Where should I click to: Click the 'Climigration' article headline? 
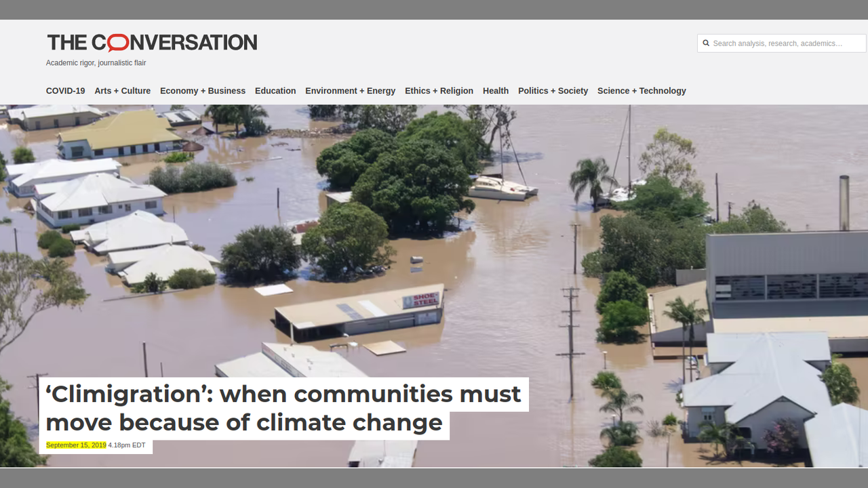click(x=283, y=408)
